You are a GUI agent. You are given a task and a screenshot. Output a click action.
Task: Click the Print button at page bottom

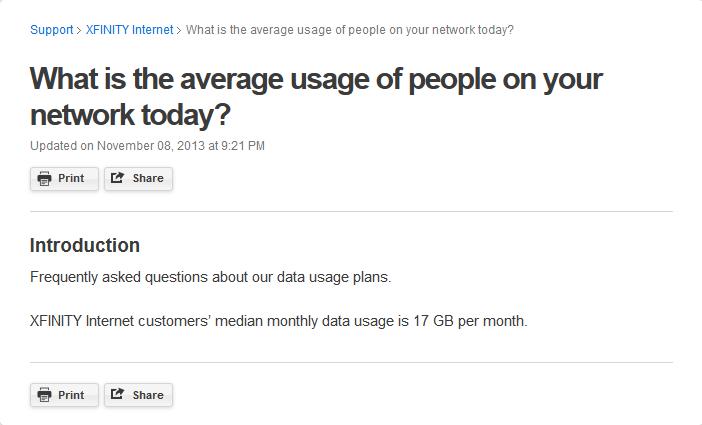pos(64,395)
